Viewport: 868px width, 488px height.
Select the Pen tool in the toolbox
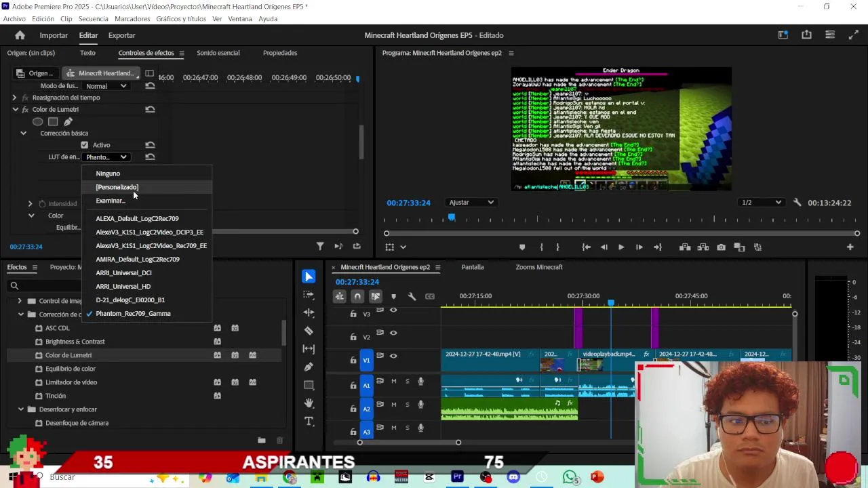point(309,367)
